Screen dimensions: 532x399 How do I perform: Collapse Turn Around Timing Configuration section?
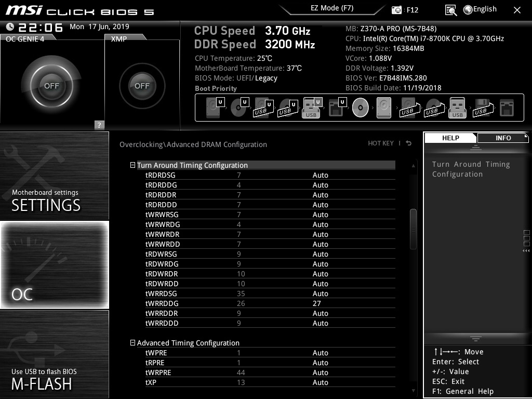coord(132,165)
